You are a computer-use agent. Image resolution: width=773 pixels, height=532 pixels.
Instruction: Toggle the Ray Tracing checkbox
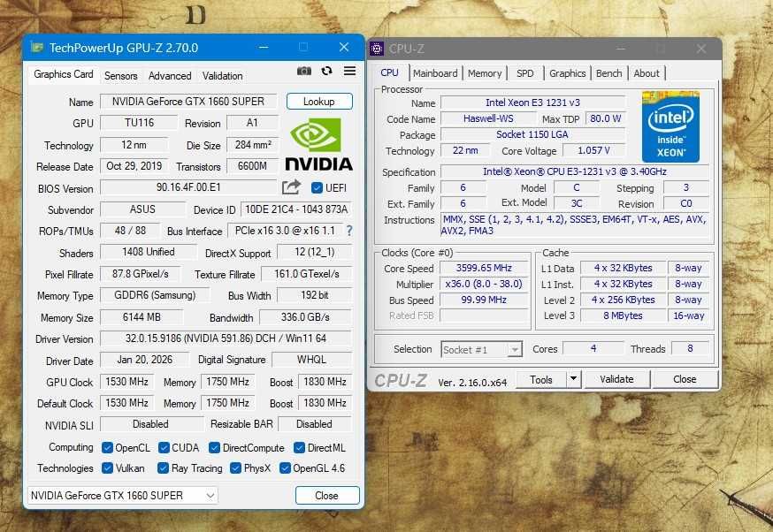coord(163,468)
